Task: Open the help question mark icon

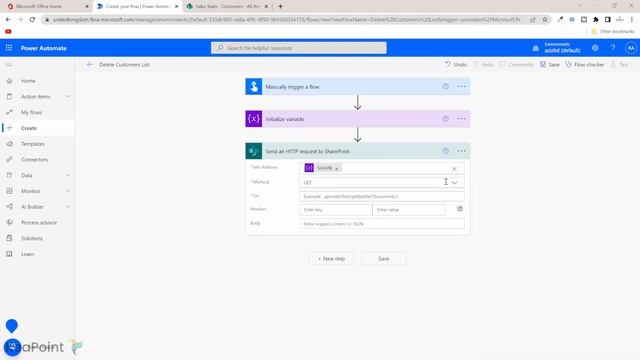Action: coord(613,48)
